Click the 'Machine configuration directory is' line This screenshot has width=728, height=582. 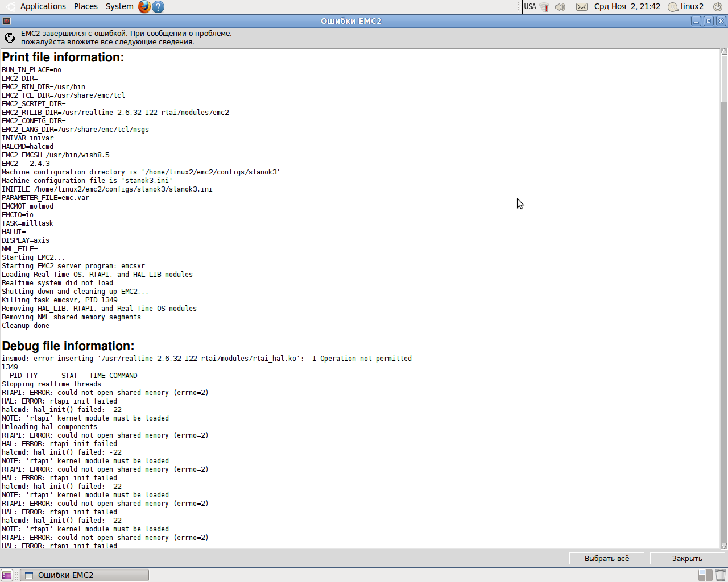[141, 172]
